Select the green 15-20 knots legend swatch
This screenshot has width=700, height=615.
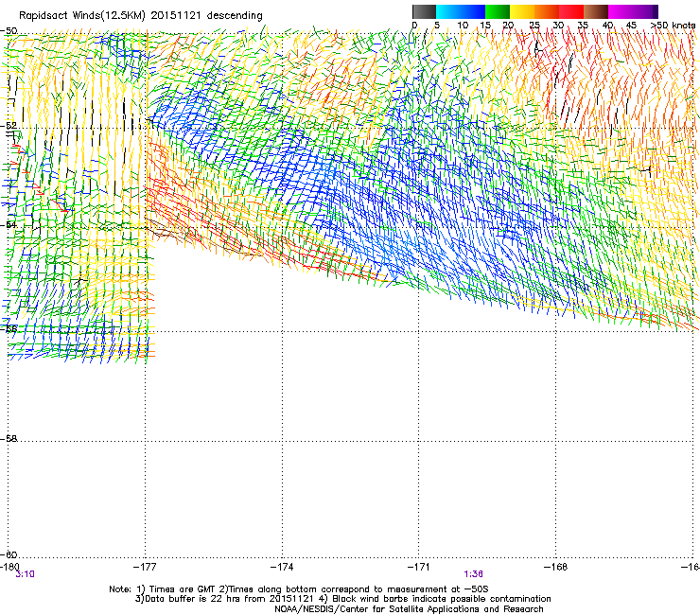tap(498, 11)
